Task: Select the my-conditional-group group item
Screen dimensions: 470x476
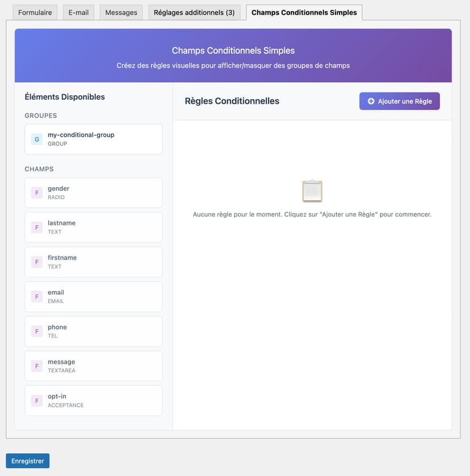Action: 94,139
